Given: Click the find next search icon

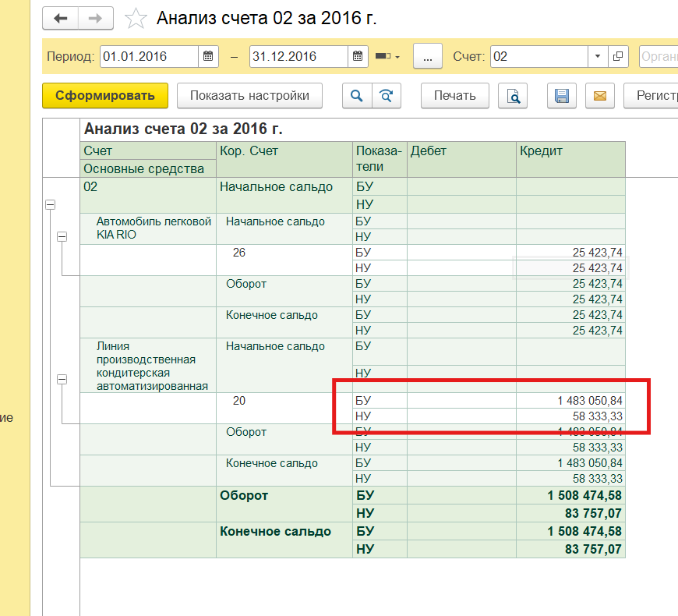Looking at the screenshot, I should tap(386, 96).
